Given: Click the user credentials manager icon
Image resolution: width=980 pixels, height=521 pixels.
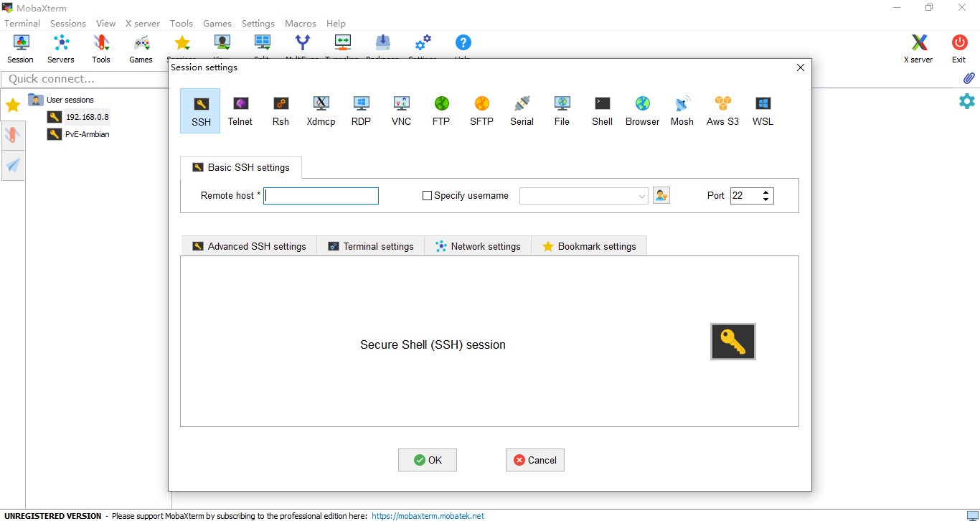Looking at the screenshot, I should coord(661,195).
